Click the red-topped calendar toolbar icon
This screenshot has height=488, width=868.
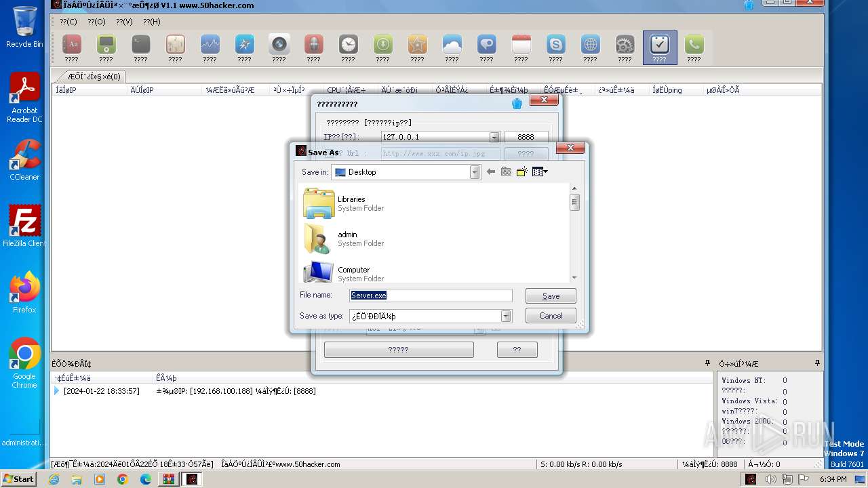pyautogui.click(x=521, y=45)
